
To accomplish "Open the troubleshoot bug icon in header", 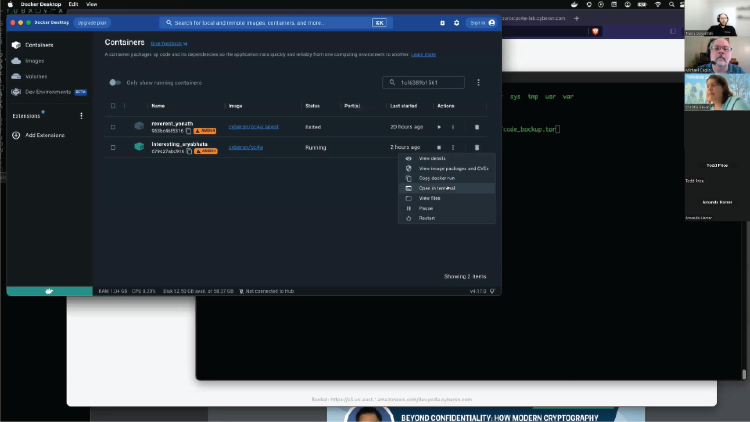I will [x=442, y=23].
